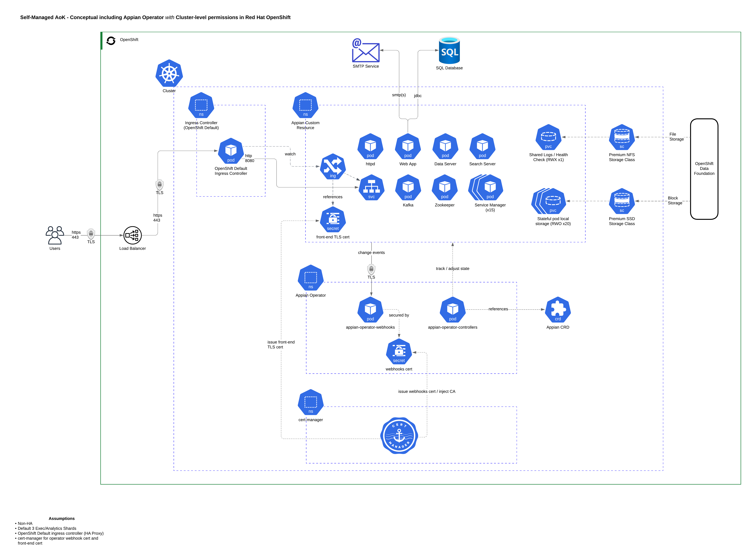Click the Premium NFS Storage Class icon
Viewport: 750px width, 560px height.
point(622,137)
